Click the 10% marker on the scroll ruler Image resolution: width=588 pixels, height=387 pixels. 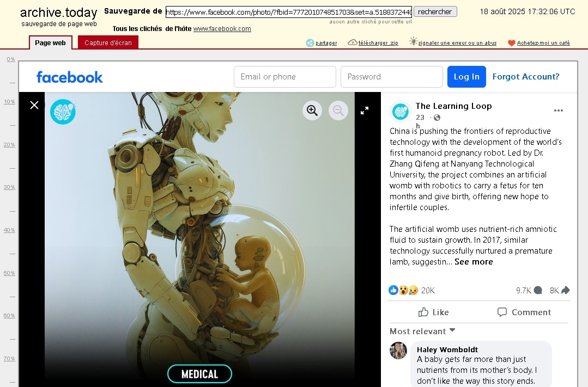pos(9,101)
